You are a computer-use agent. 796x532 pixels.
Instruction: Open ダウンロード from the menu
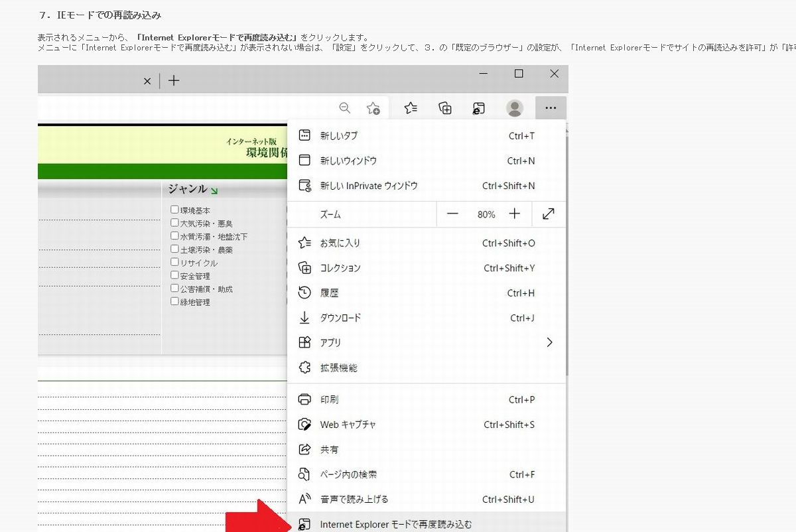click(x=427, y=318)
